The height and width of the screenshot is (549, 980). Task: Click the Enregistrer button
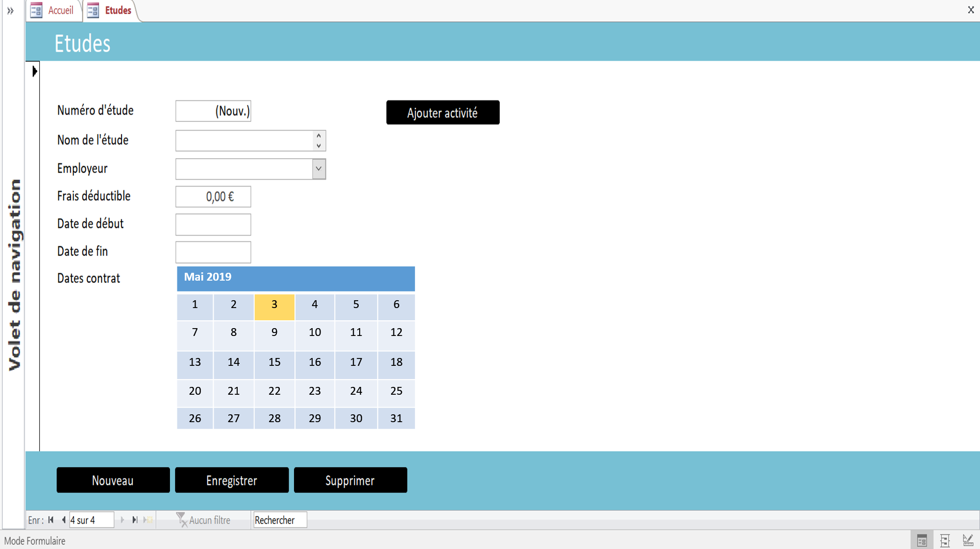pyautogui.click(x=232, y=480)
